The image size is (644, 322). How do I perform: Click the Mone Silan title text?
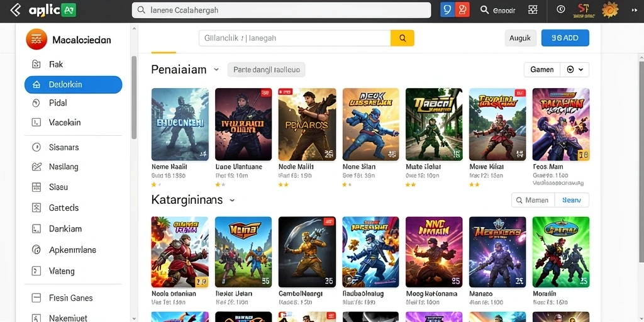(x=359, y=167)
